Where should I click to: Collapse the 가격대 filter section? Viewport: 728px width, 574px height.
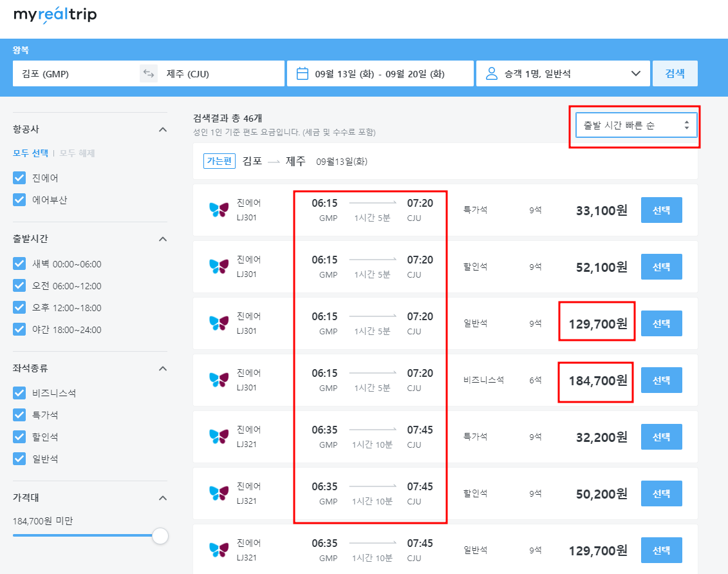click(x=162, y=498)
